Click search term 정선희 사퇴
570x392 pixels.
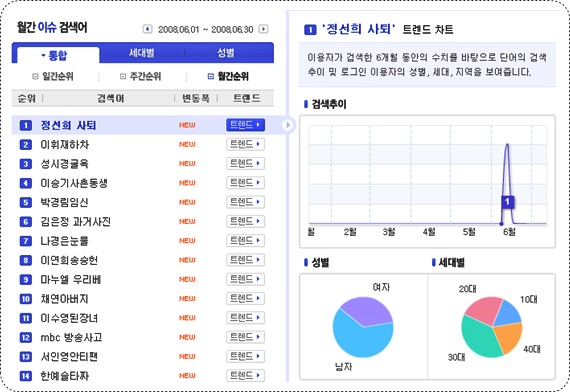[x=68, y=125]
